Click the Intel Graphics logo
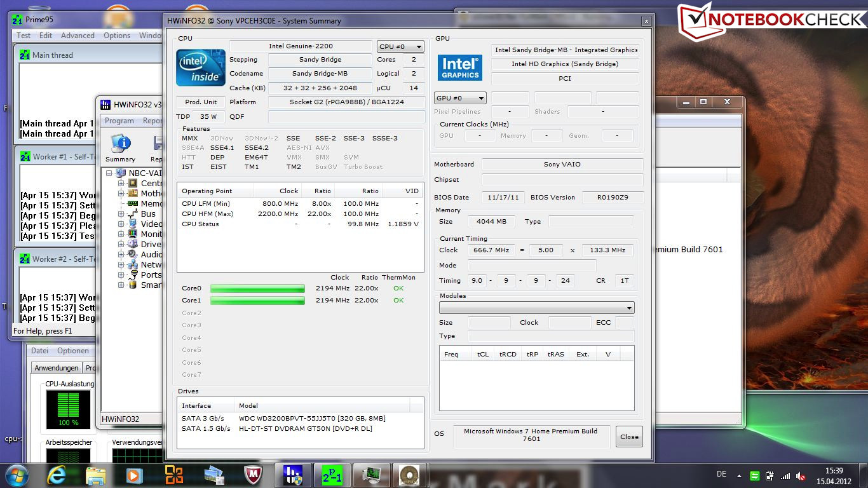The width and height of the screenshot is (868, 488). point(460,68)
